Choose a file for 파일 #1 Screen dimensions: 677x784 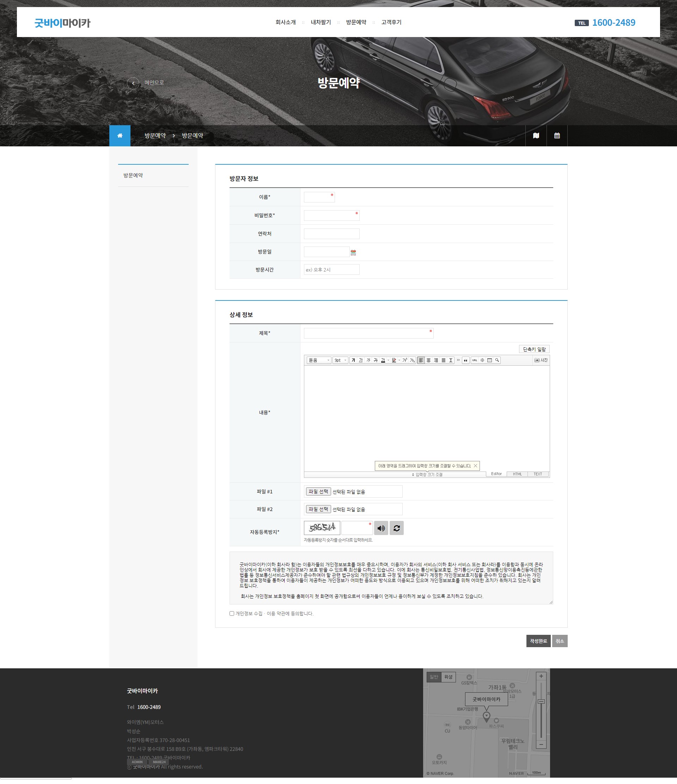pyautogui.click(x=318, y=492)
